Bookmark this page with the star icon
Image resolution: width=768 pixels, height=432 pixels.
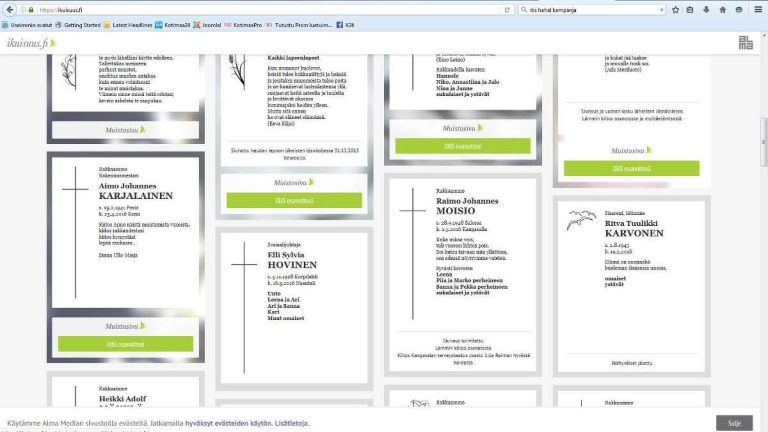tap(675, 10)
